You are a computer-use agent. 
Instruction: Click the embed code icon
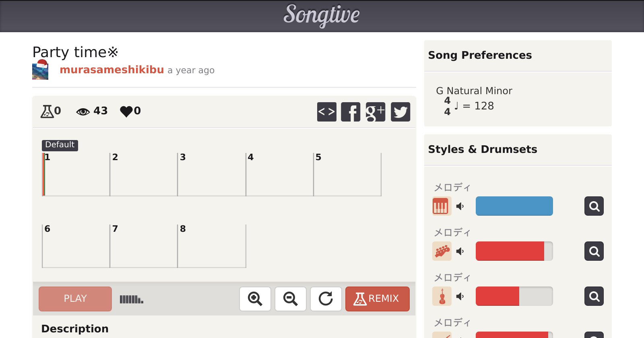click(326, 111)
